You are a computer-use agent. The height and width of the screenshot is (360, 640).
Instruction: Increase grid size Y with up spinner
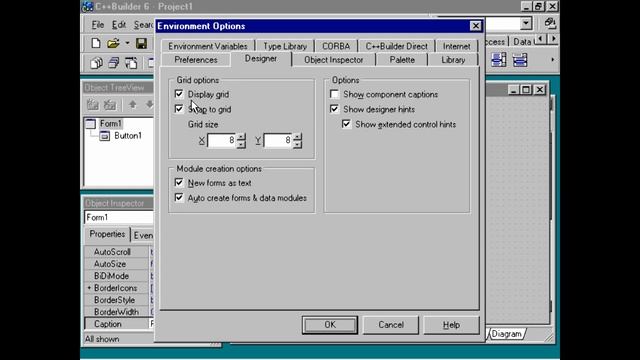pos(298,137)
